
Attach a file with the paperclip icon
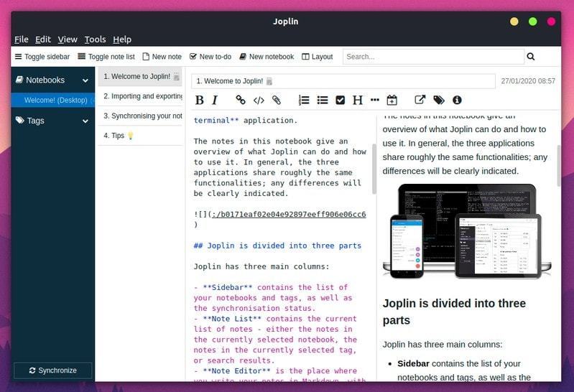point(276,100)
